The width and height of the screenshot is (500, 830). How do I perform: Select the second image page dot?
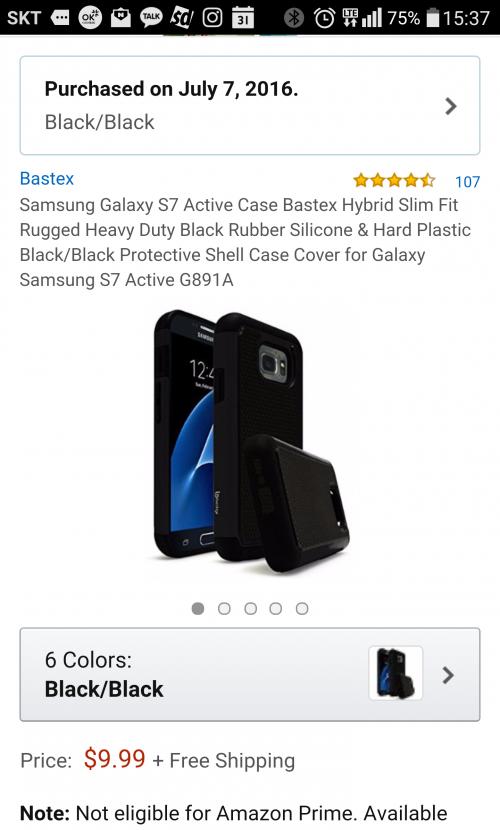click(224, 609)
